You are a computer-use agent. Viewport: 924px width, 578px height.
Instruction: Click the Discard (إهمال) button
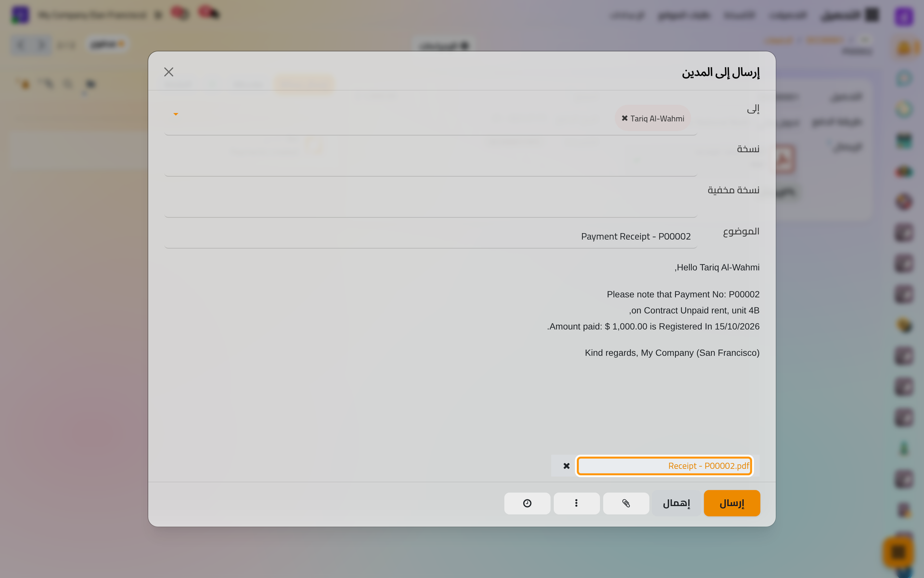[x=676, y=503]
